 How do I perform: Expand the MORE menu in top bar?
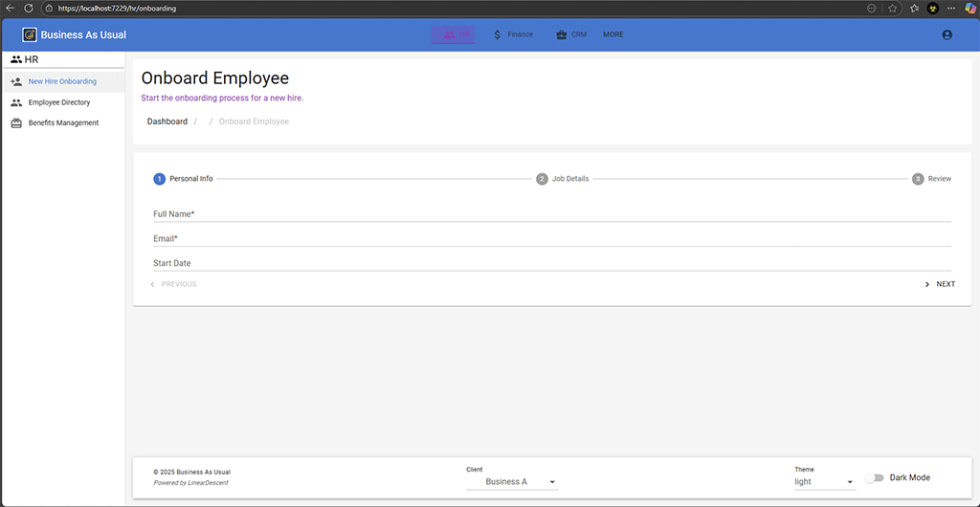coord(612,34)
